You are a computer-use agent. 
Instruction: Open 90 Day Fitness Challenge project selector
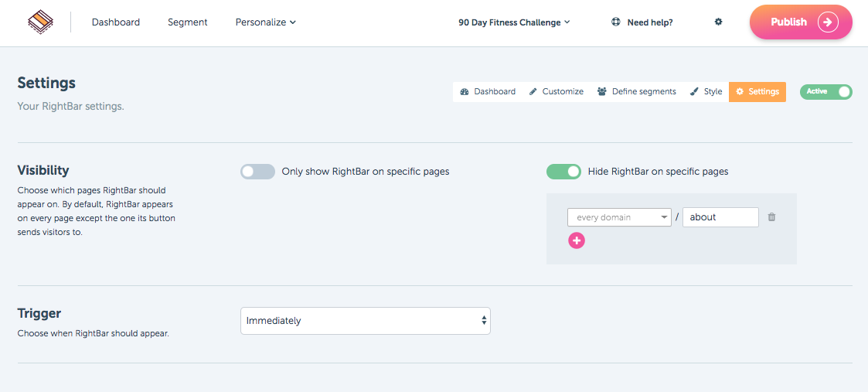tap(514, 22)
